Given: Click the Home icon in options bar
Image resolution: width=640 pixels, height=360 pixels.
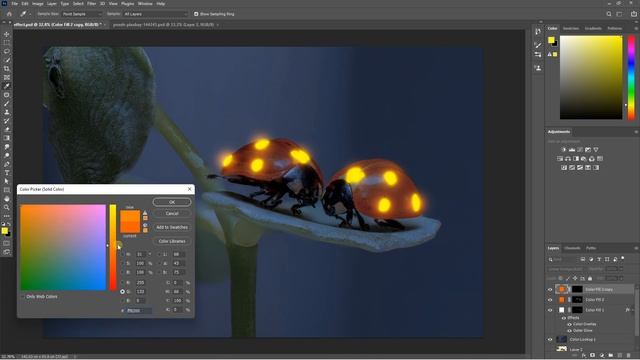Looking at the screenshot, I should 9,14.
